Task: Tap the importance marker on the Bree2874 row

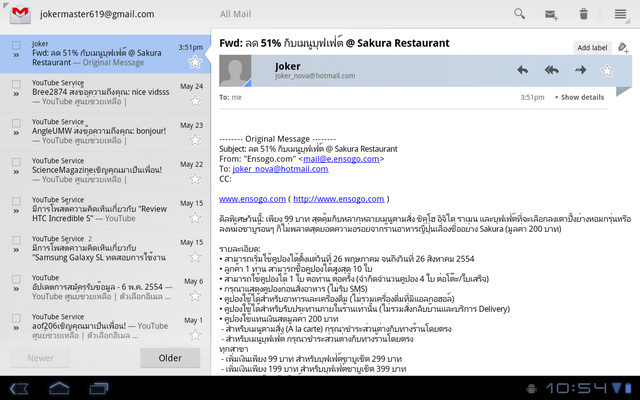Action: tap(16, 94)
